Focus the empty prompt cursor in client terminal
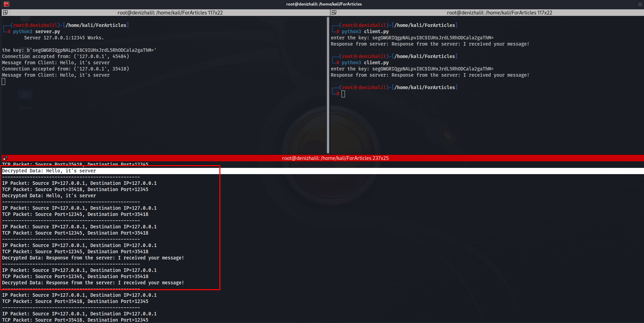 tap(343, 94)
